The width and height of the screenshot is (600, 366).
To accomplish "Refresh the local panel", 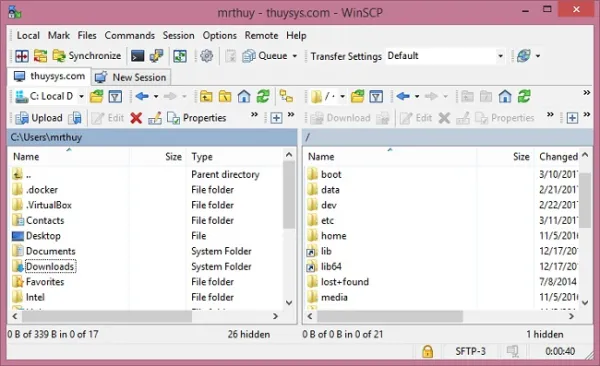I will tap(262, 96).
